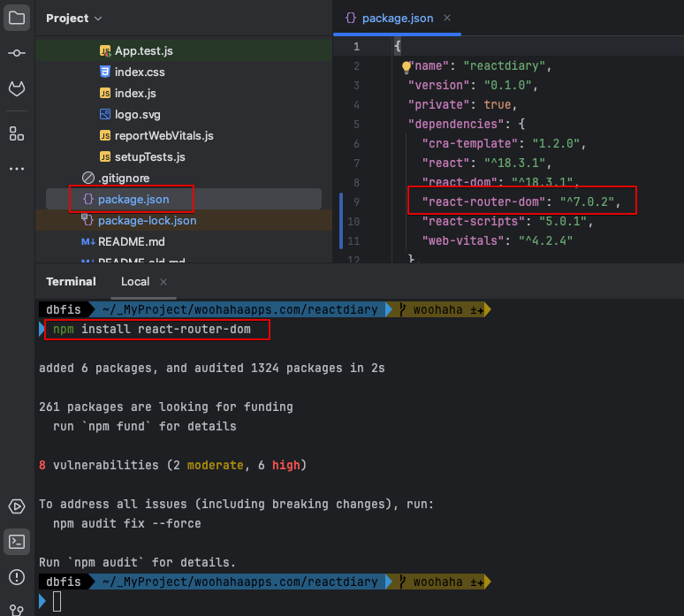The width and height of the screenshot is (684, 616).
Task: Click the .gitignore file icon
Action: (x=88, y=178)
